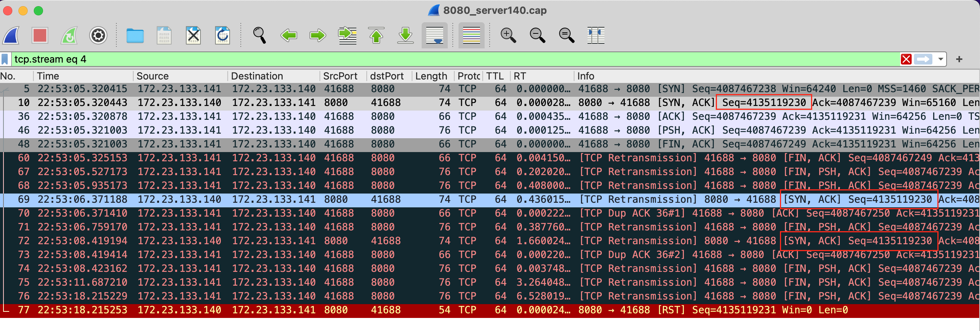Sort by the SrcPort column header
The image size is (980, 331).
pyautogui.click(x=343, y=76)
